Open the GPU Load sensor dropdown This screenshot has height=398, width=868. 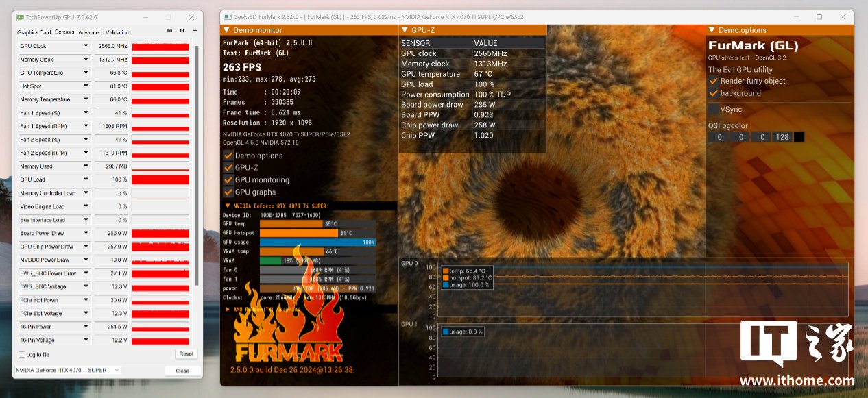click(86, 179)
